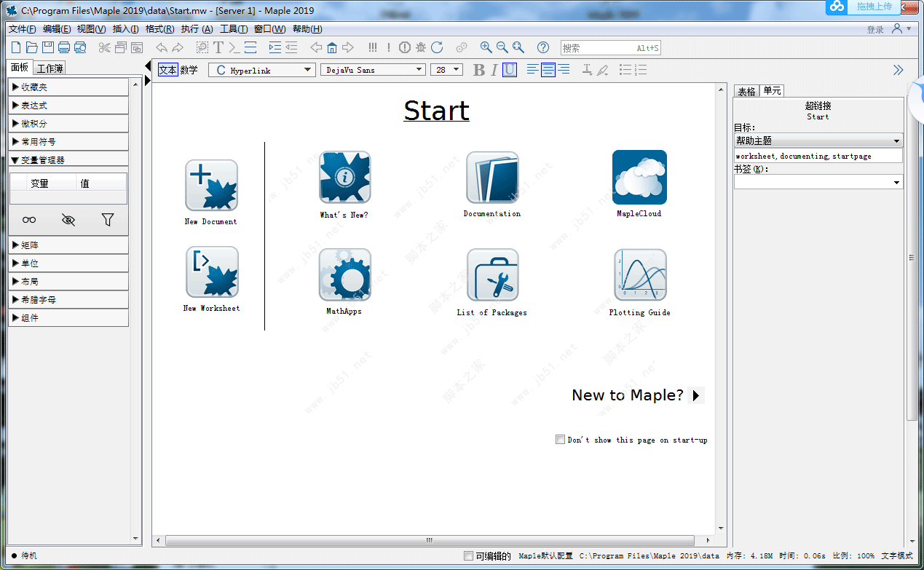924x570 pixels.
Task: Open the What's New icon
Action: coord(344,178)
